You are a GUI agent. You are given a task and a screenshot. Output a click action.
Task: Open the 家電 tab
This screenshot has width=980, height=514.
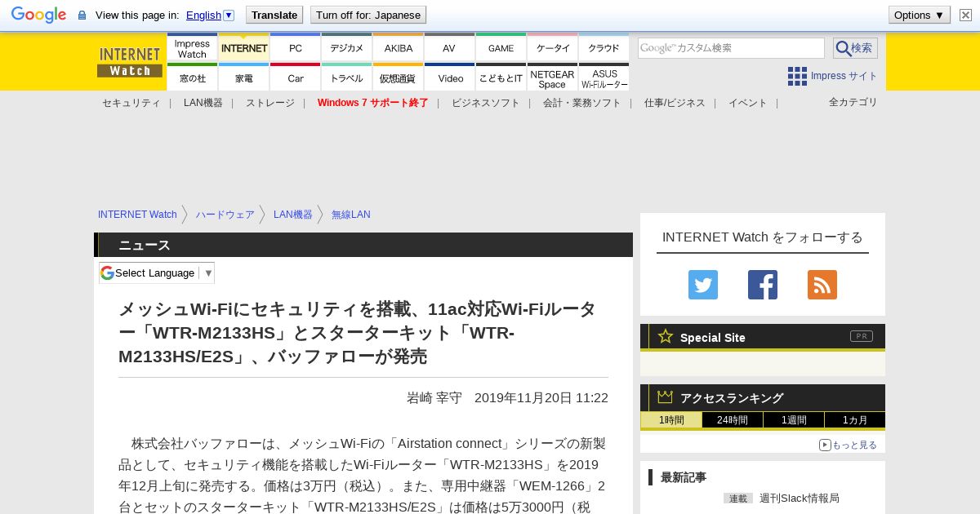coord(244,78)
